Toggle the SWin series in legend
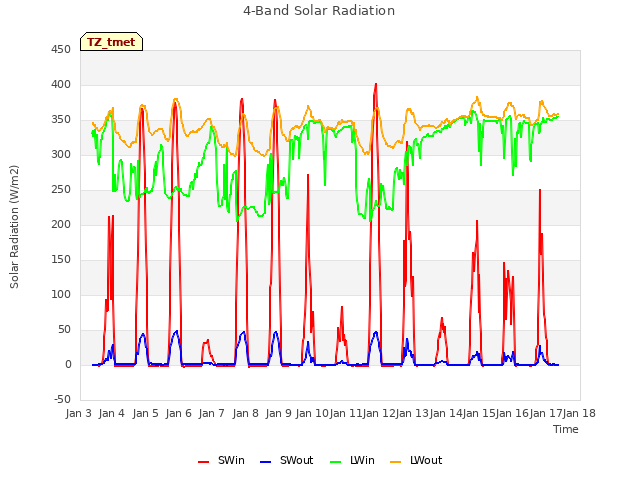The width and height of the screenshot is (640, 480). pyautogui.click(x=221, y=460)
